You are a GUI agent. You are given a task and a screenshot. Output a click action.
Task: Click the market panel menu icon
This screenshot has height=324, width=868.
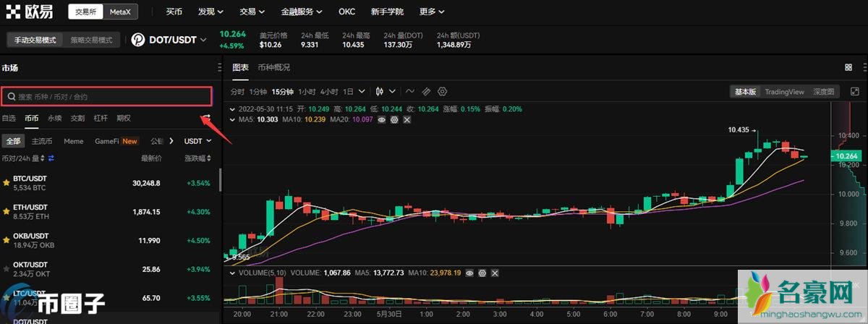pyautogui.click(x=219, y=68)
